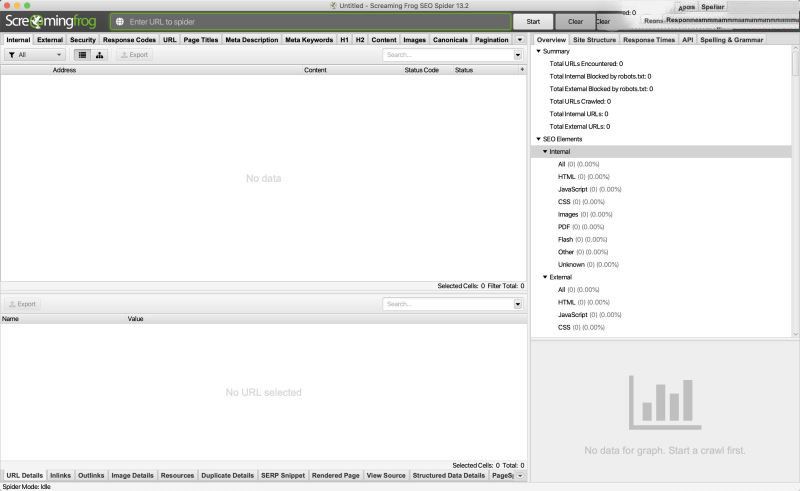Click the Status Code column header
The height and width of the screenshot is (491, 800).
tap(421, 70)
